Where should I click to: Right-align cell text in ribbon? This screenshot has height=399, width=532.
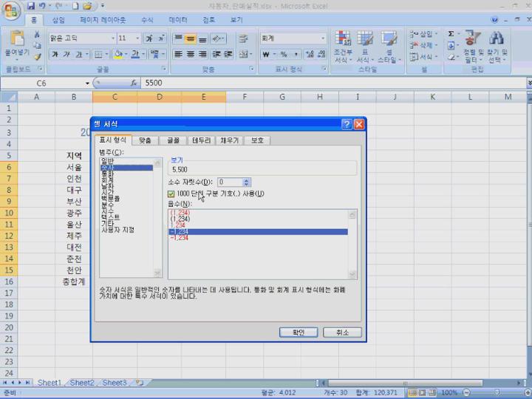tap(202, 54)
